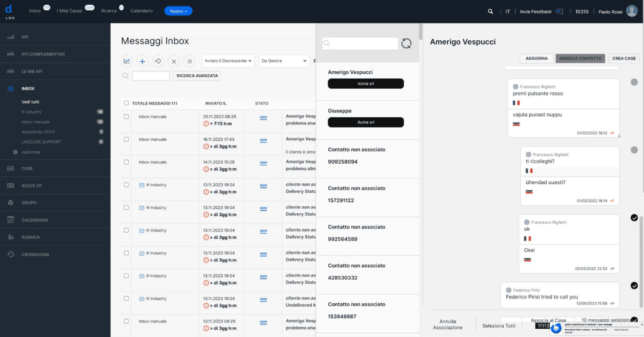Click ASSOCIA CONTATTO button

580,58
